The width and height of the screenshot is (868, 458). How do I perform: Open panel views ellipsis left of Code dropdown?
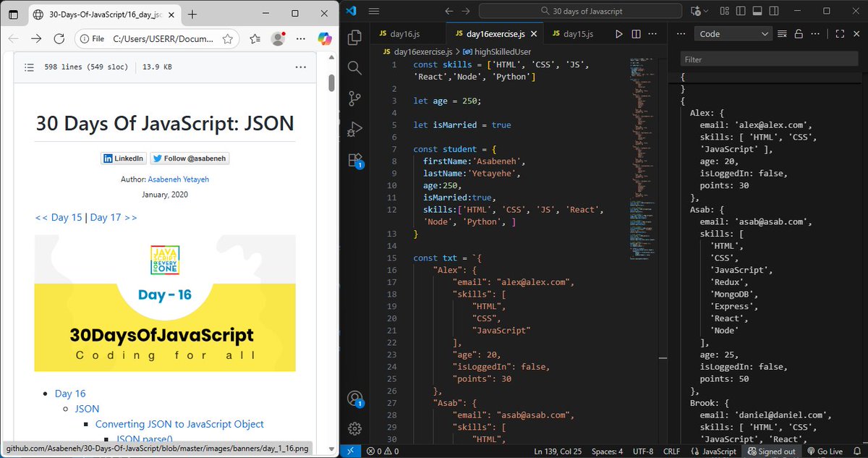[x=681, y=34]
